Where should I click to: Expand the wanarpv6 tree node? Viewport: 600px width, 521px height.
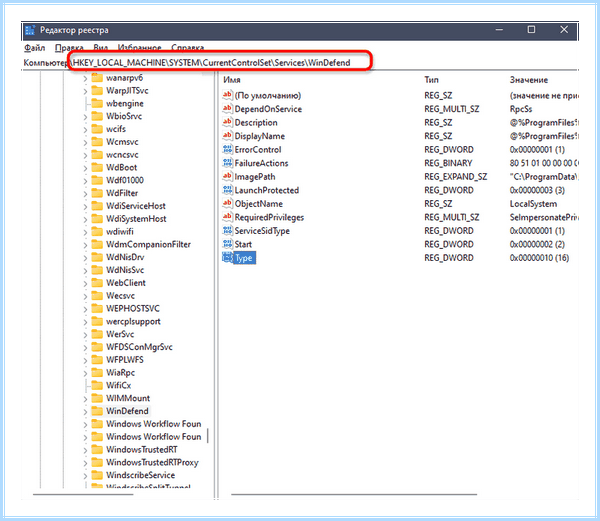85,78
